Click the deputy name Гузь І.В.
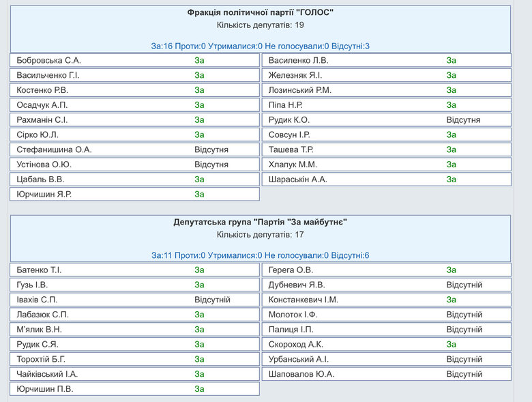 (x=32, y=285)
